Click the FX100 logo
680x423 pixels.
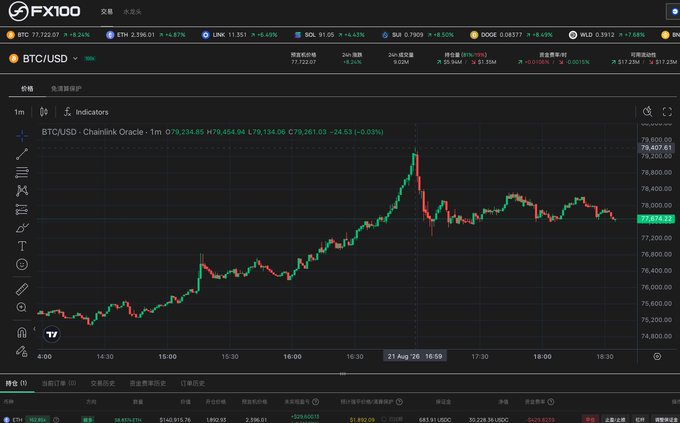[44, 11]
